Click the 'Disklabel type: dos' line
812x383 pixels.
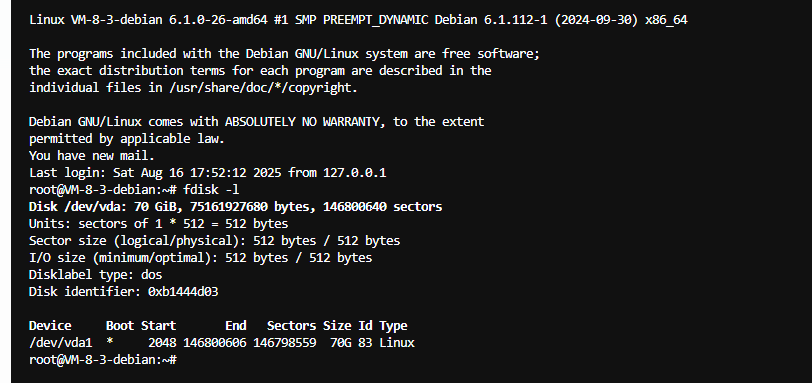(96, 275)
